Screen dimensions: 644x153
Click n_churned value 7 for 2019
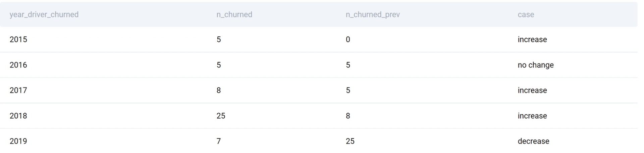point(219,141)
